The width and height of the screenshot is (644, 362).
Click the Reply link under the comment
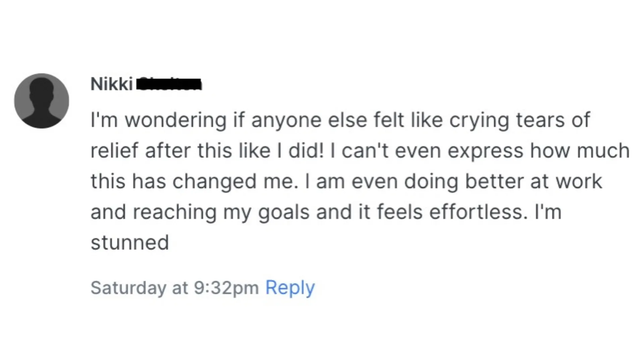[x=290, y=288]
